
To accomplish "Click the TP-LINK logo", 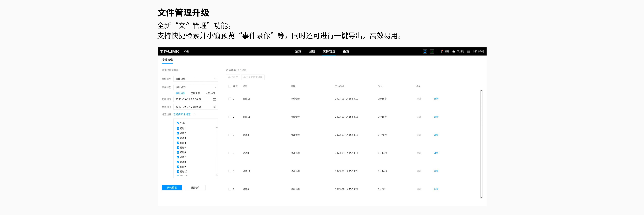I will pyautogui.click(x=169, y=51).
